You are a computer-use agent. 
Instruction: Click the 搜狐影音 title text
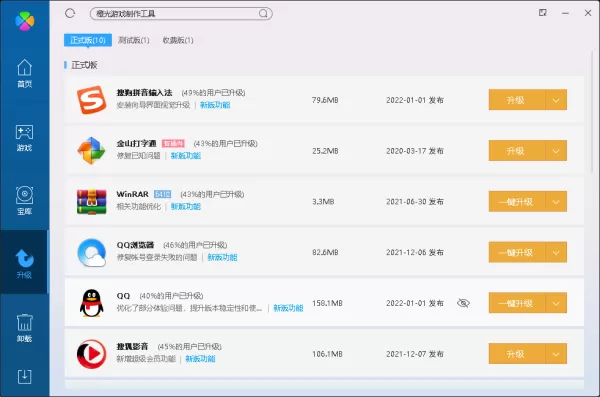tap(132, 346)
